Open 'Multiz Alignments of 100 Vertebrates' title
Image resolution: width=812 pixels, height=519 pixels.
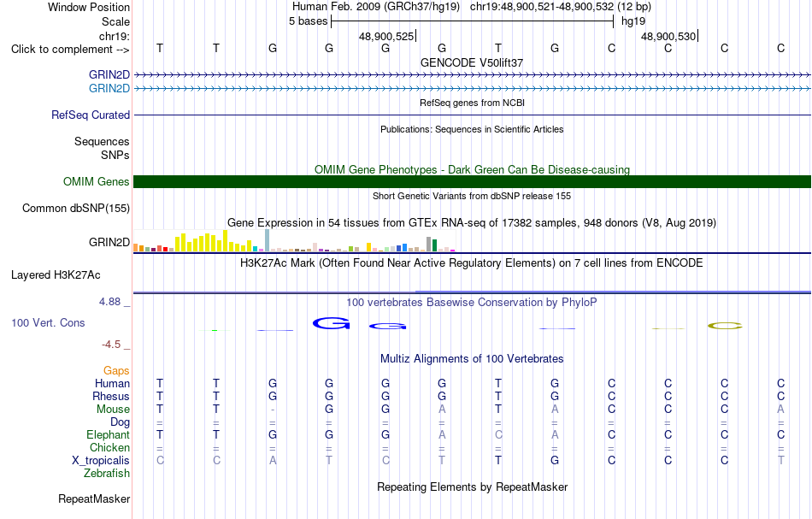[x=472, y=358]
